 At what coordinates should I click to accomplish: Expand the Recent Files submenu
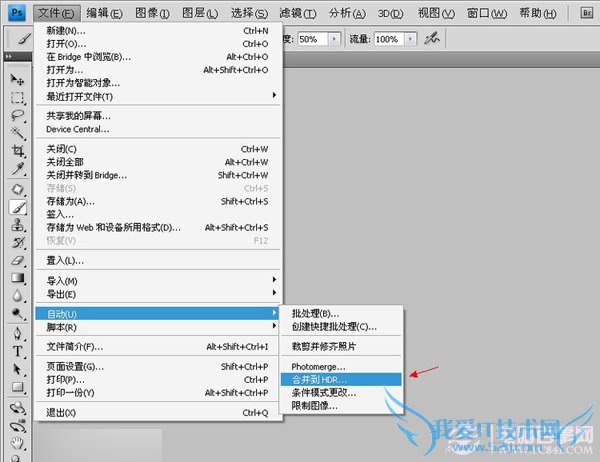158,96
